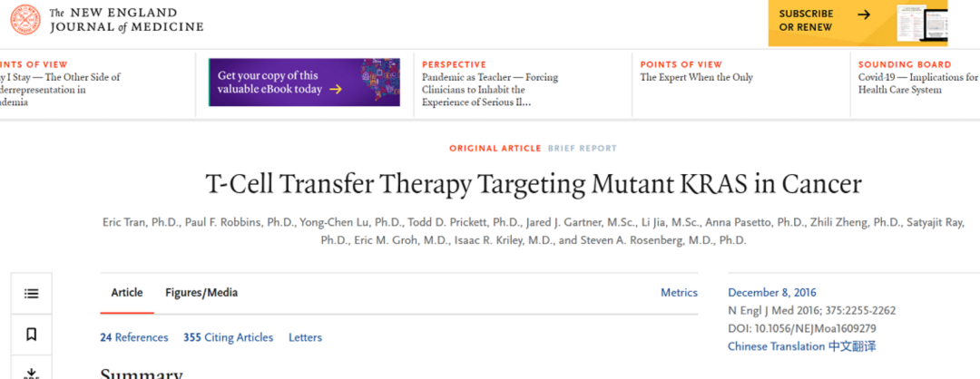The width and height of the screenshot is (980, 379).
Task: Open the Metrics link
Action: pos(679,293)
